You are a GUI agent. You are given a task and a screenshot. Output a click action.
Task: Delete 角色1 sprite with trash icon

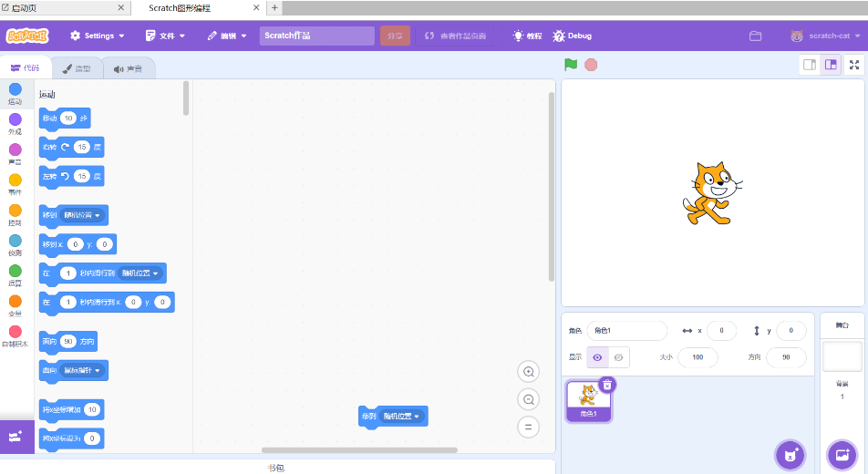pos(607,385)
